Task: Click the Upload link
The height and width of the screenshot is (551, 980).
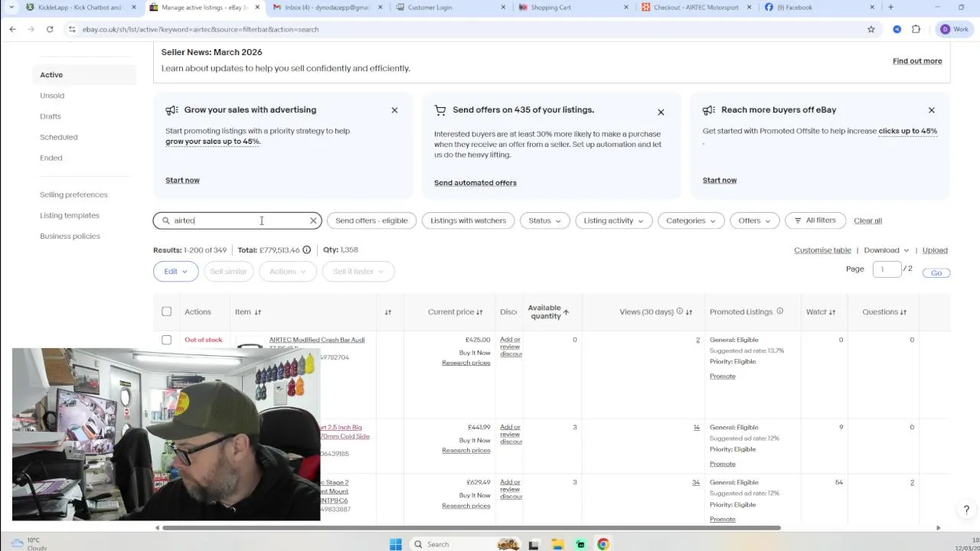Action: tap(935, 250)
